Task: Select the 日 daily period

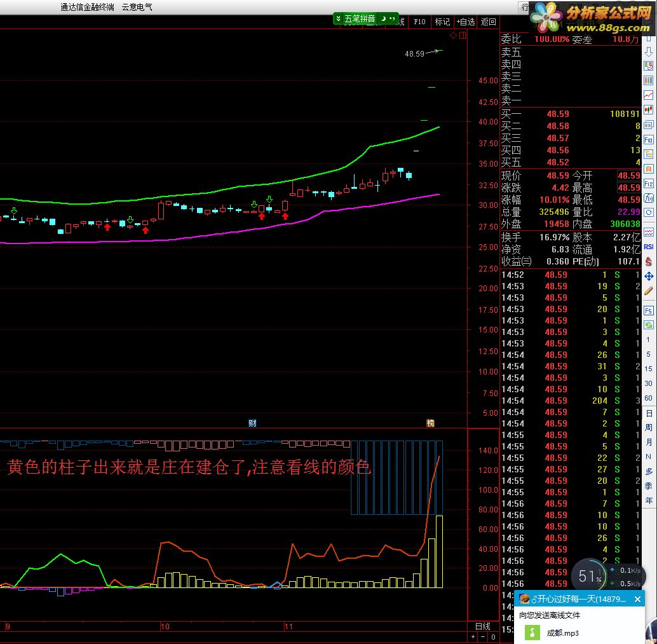Action: [x=649, y=413]
